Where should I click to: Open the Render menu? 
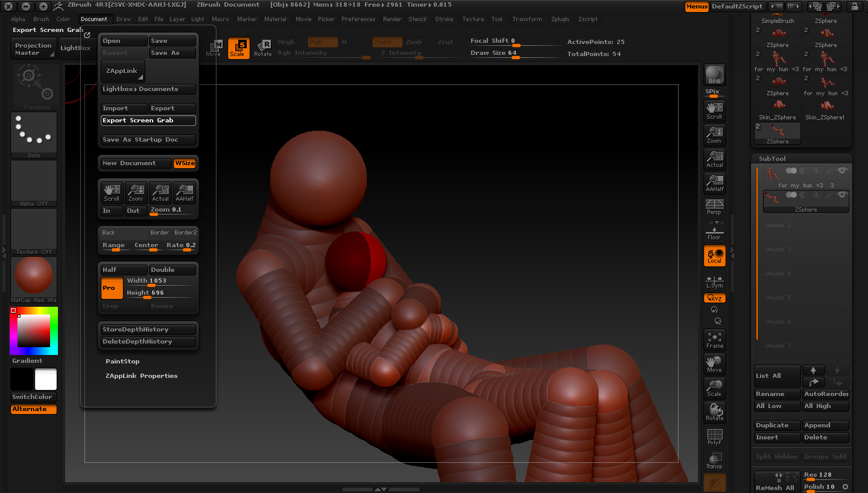pyautogui.click(x=392, y=19)
